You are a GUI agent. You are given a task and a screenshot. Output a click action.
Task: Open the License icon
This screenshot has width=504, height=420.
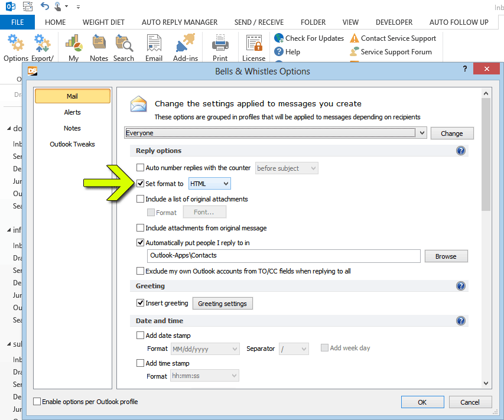point(254,43)
